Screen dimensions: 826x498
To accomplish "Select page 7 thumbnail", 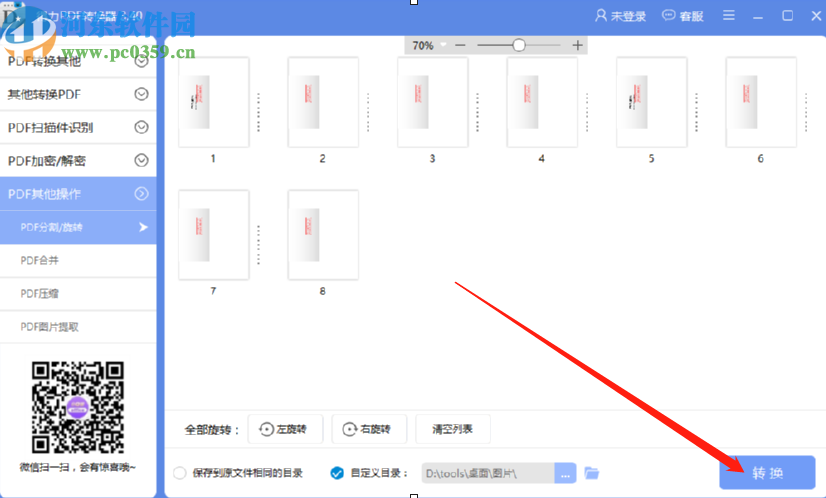I will (213, 235).
